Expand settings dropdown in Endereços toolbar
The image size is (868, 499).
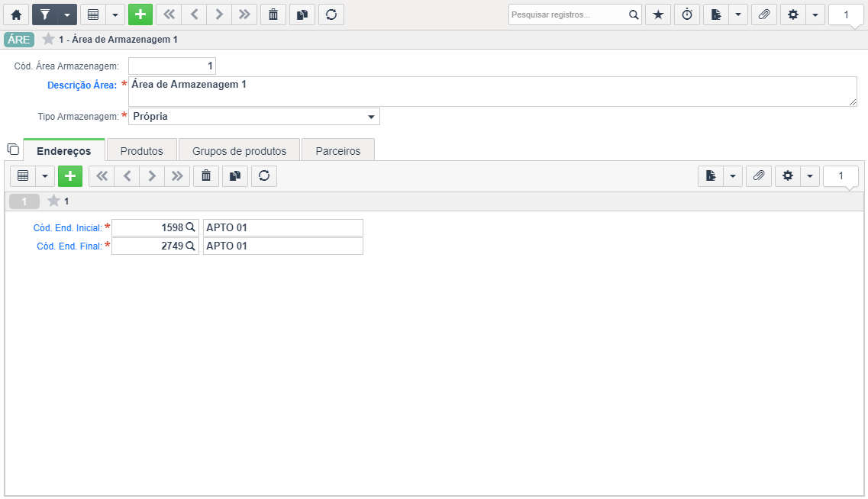pyautogui.click(x=809, y=176)
